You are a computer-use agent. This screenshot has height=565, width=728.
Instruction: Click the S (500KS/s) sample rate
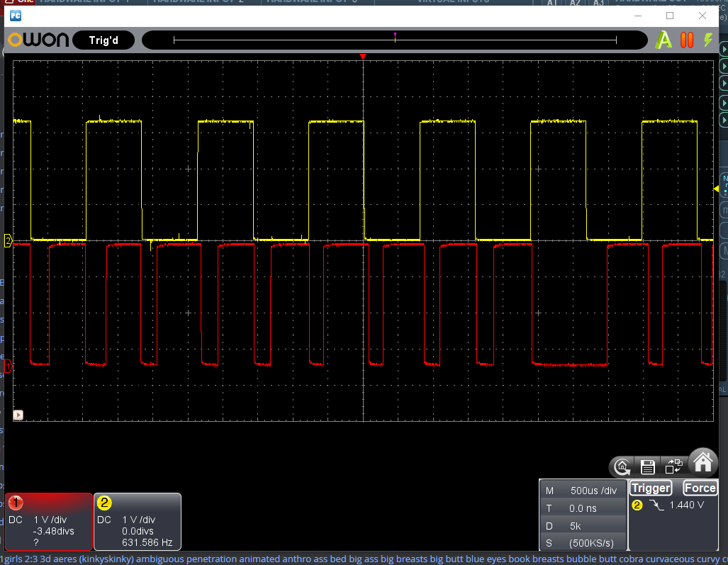[x=583, y=543]
